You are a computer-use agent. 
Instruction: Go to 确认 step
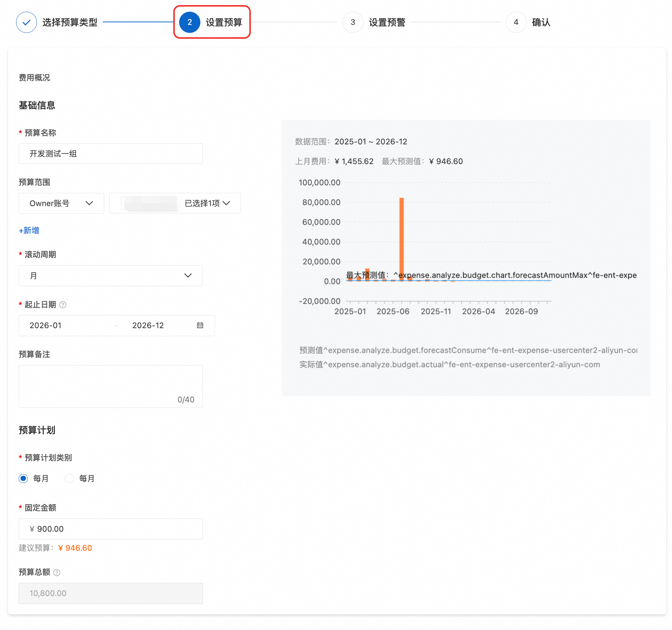coord(541,22)
